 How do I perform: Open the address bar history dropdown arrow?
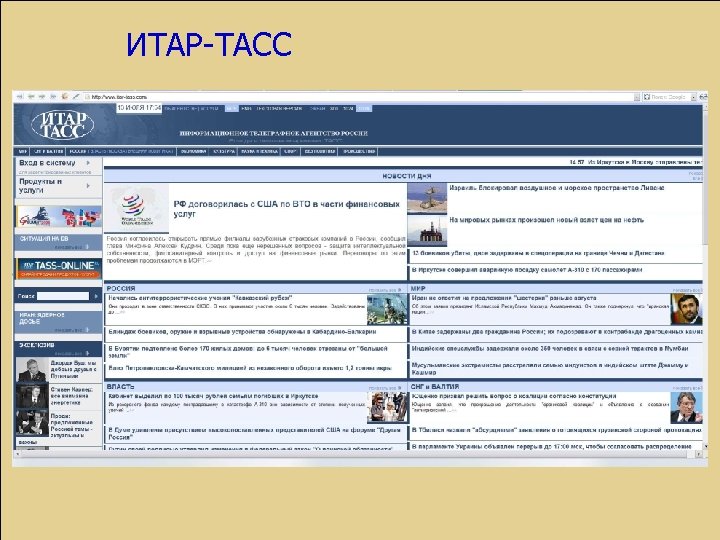point(637,97)
